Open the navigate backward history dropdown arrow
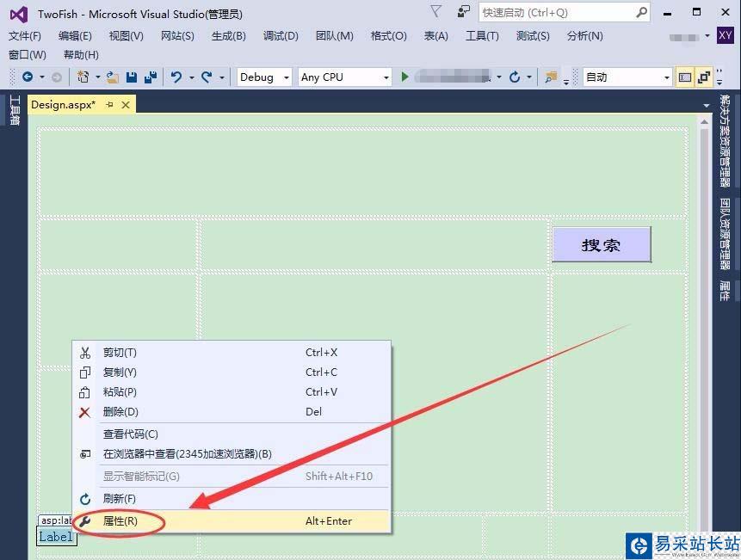This screenshot has width=741, height=560. click(42, 77)
